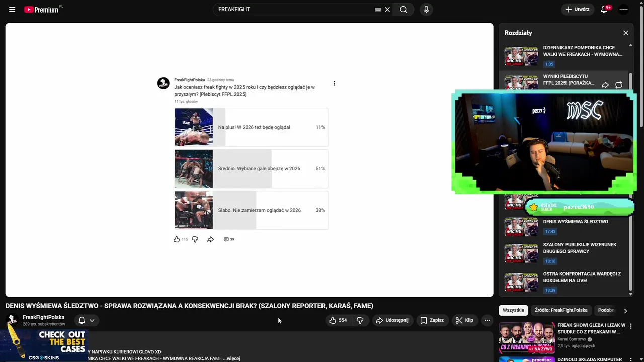
Task: Click FreakFightPolska poll author name
Action: click(x=189, y=80)
